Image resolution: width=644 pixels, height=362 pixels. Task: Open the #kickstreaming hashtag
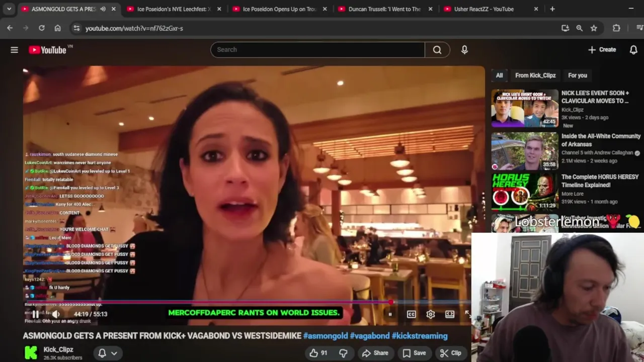(x=420, y=336)
